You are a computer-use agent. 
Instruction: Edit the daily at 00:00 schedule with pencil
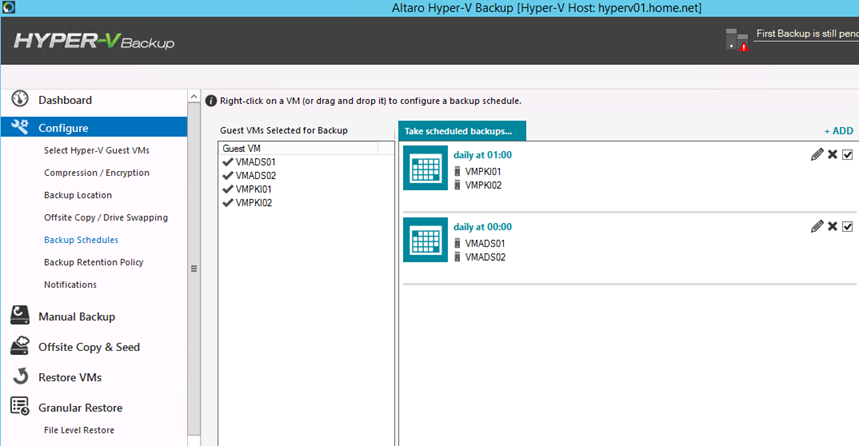[817, 226]
